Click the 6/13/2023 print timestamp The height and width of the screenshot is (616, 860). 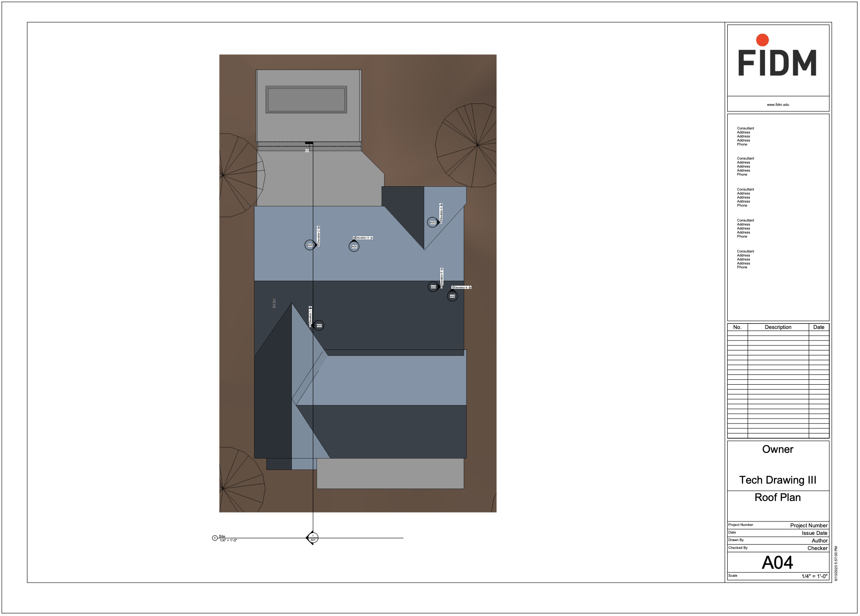[836, 564]
